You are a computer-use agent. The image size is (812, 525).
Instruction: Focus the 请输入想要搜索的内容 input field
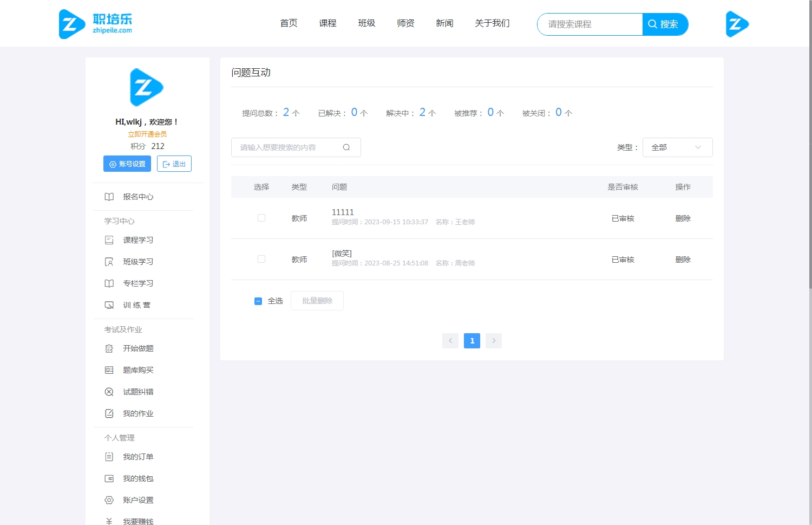pyautogui.click(x=296, y=147)
